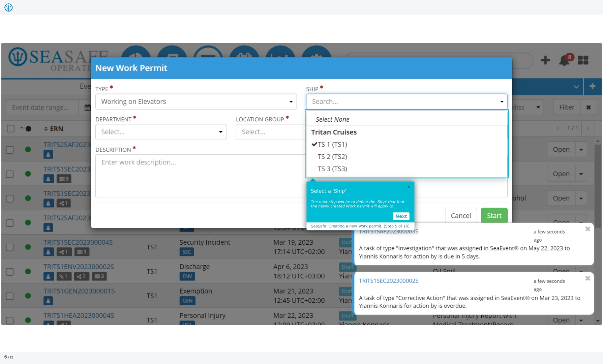The width and height of the screenshot is (603, 364).
Task: Click Next in the tour tooltip
Action: tap(401, 216)
